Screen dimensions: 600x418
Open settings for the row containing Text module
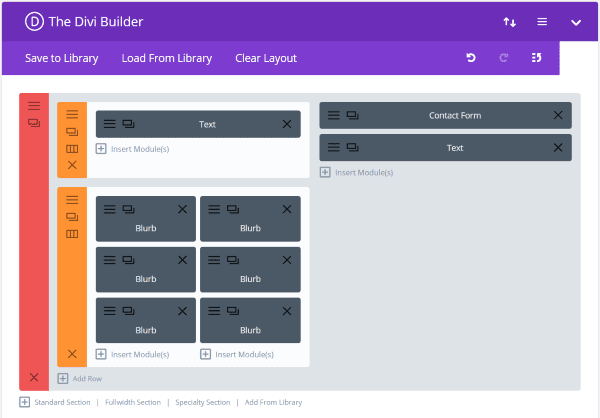(x=72, y=114)
